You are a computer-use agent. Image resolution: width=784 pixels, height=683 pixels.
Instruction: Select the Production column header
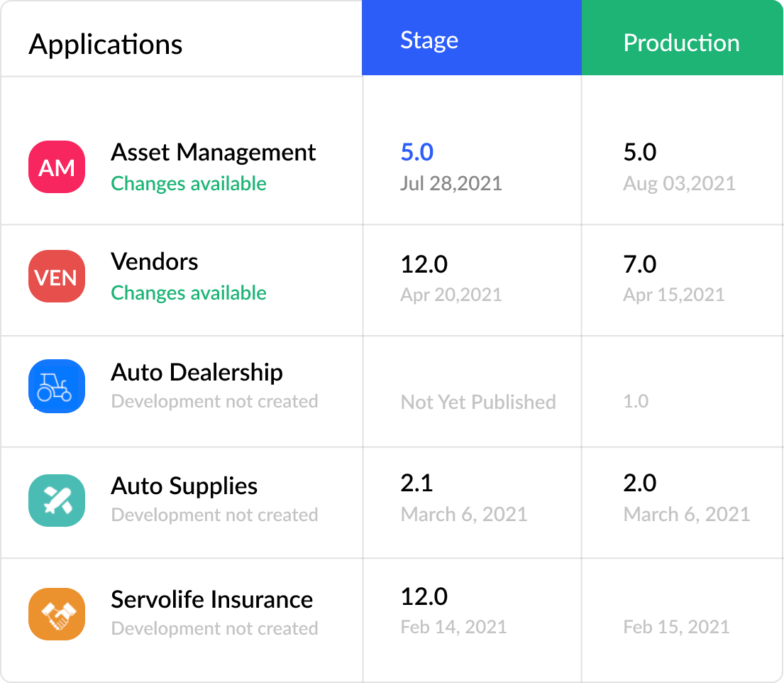pos(681,43)
